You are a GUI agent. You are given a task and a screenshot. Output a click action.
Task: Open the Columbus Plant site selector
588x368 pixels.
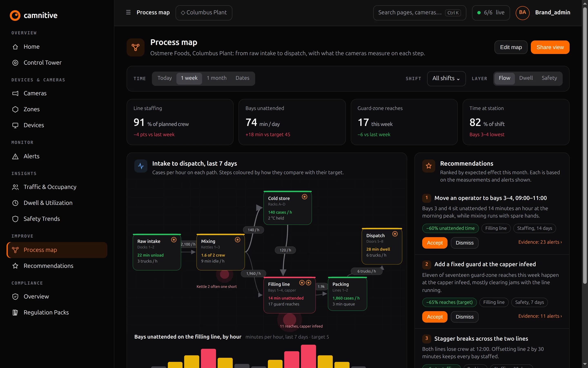point(204,13)
